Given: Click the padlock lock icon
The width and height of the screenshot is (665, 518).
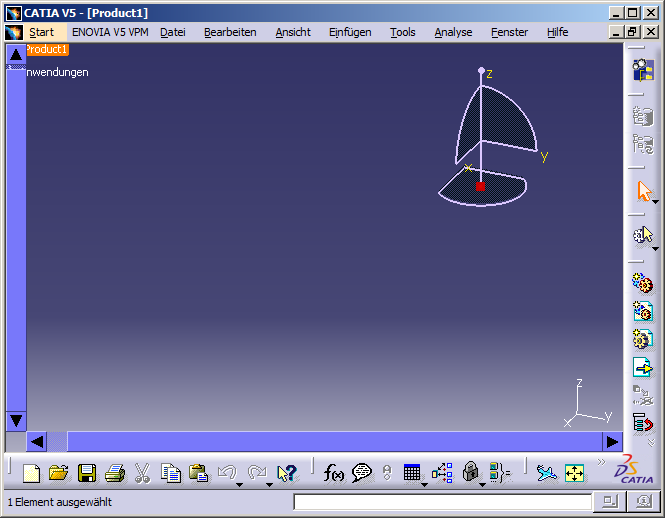Looking at the screenshot, I should (470, 472).
